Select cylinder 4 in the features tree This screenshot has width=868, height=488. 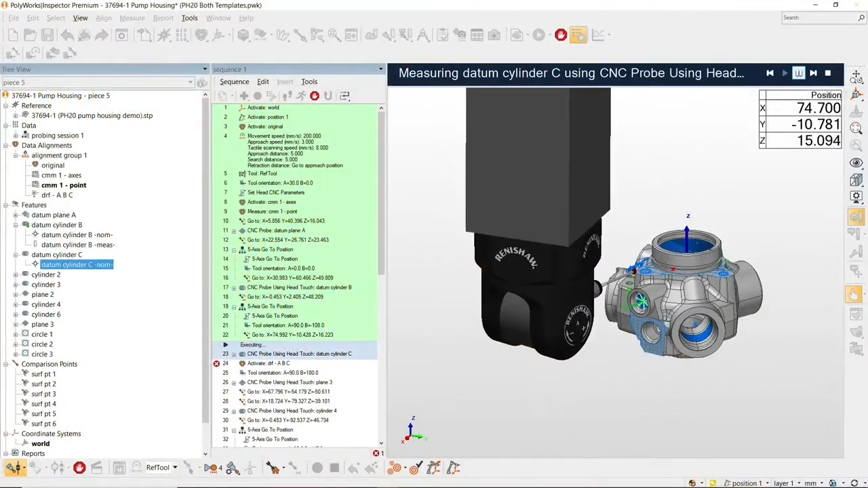(45, 304)
